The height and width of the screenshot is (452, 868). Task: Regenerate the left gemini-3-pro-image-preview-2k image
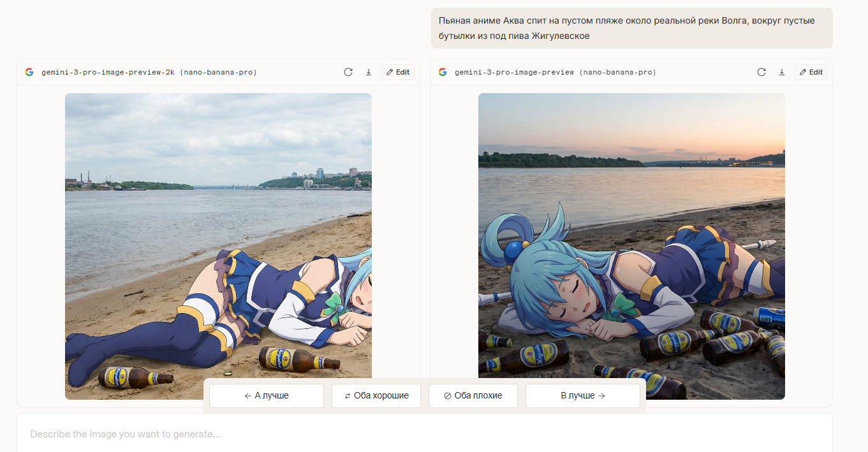coord(348,72)
